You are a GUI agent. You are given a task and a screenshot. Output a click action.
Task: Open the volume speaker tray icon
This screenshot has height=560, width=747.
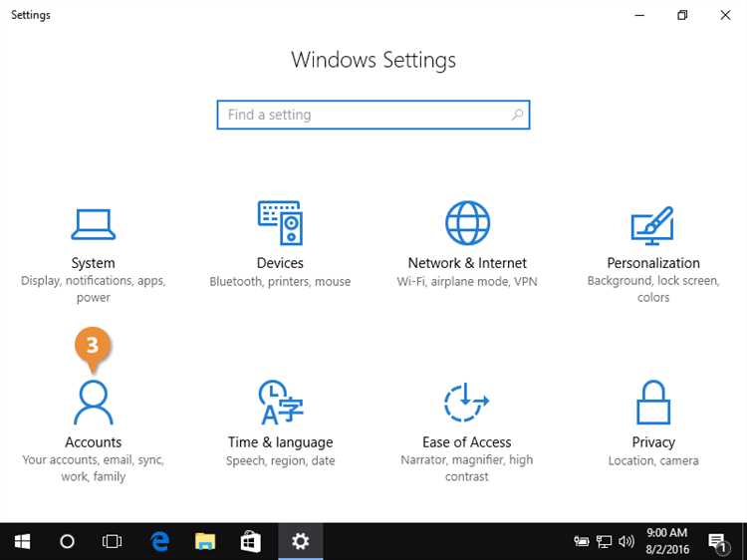point(626,542)
